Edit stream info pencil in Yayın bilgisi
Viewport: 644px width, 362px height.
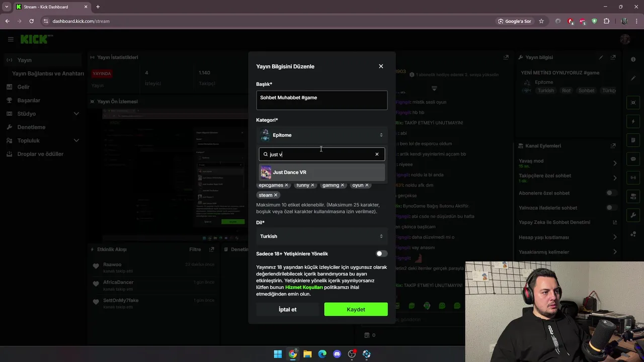coord(601,57)
